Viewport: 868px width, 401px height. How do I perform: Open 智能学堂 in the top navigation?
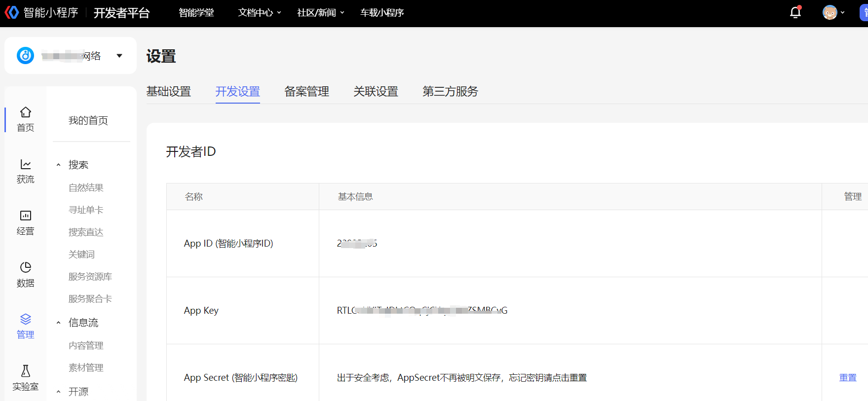tap(196, 13)
